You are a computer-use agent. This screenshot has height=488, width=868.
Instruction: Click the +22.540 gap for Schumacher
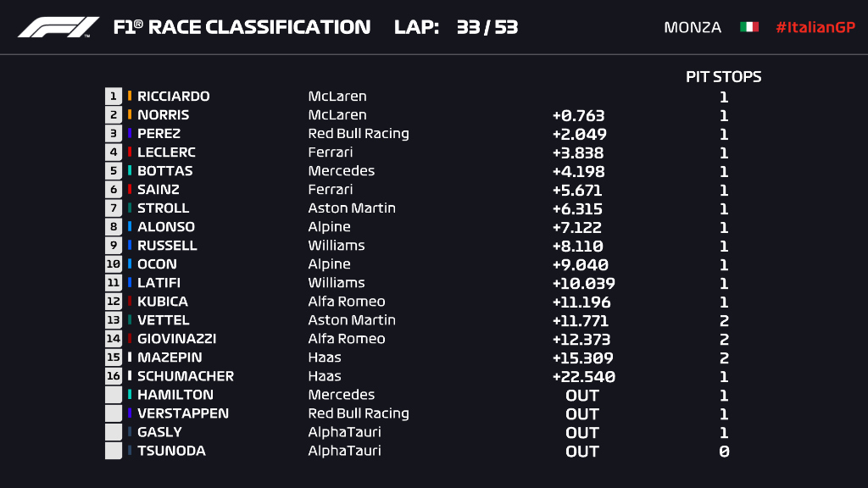pyautogui.click(x=583, y=377)
